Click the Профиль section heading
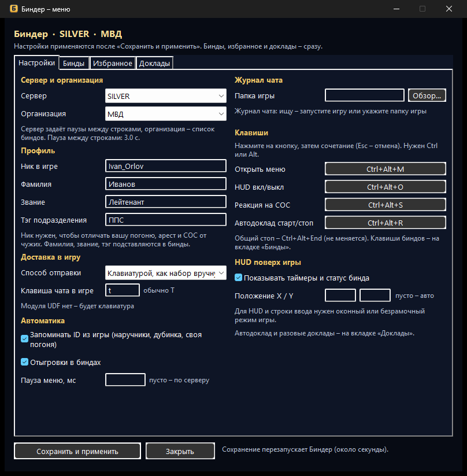This screenshot has width=467, height=476. tap(38, 150)
